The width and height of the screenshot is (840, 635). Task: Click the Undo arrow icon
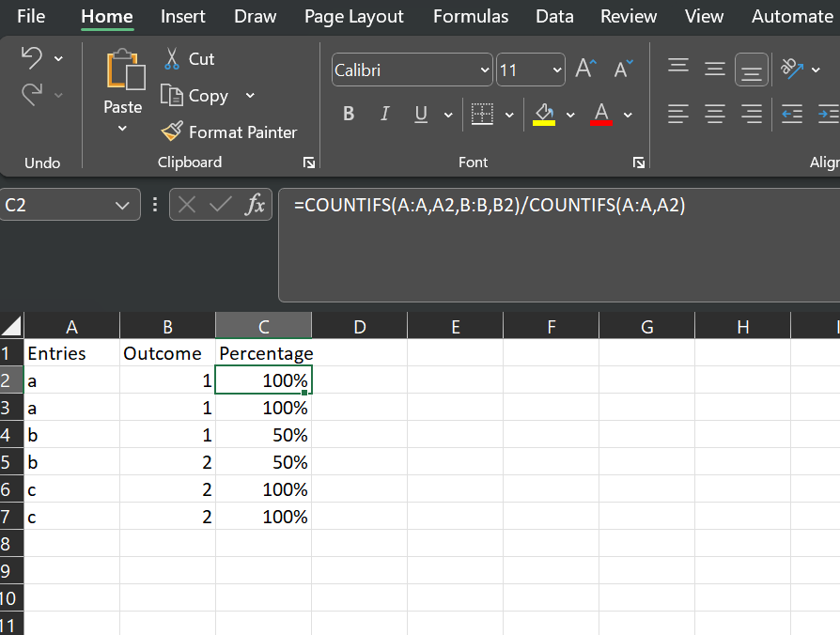[x=32, y=58]
